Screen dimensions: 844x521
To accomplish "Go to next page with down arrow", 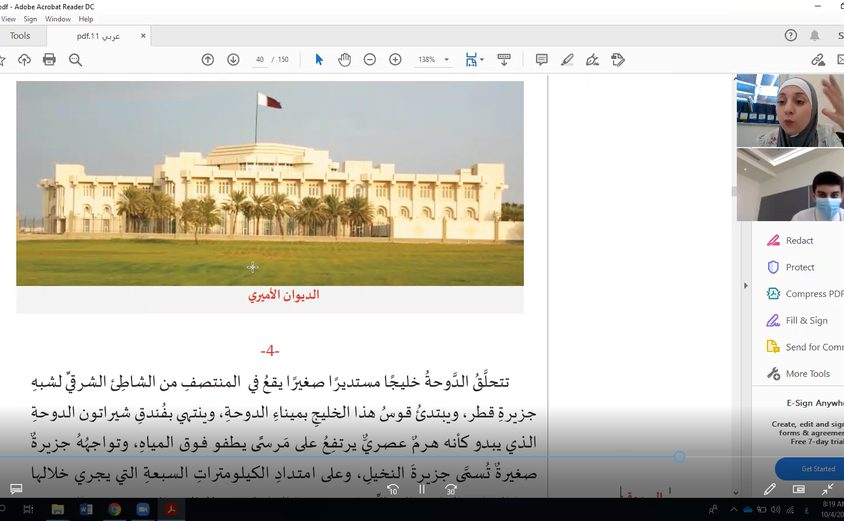I will tap(233, 60).
